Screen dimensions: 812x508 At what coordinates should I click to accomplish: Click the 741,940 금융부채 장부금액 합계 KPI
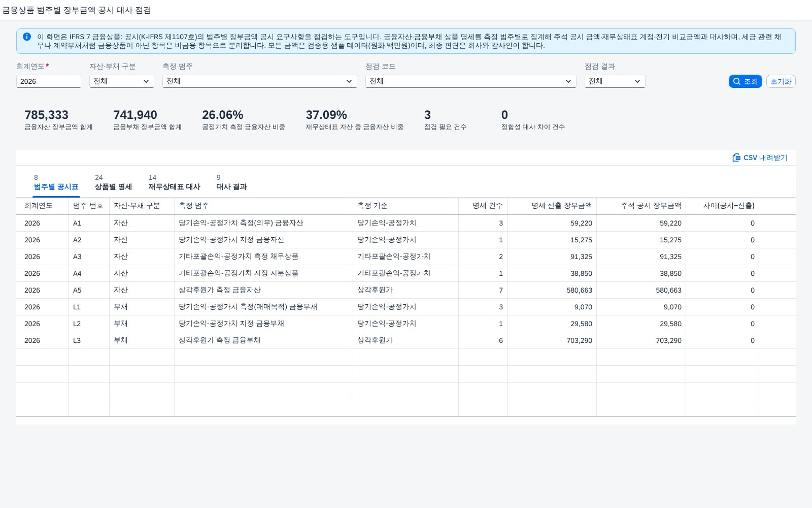coord(147,120)
